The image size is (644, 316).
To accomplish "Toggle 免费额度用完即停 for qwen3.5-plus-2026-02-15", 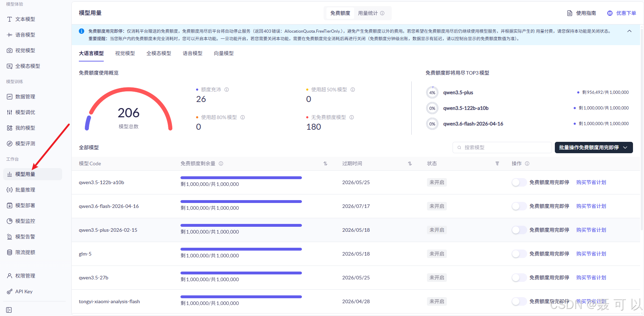I will pyautogui.click(x=519, y=230).
